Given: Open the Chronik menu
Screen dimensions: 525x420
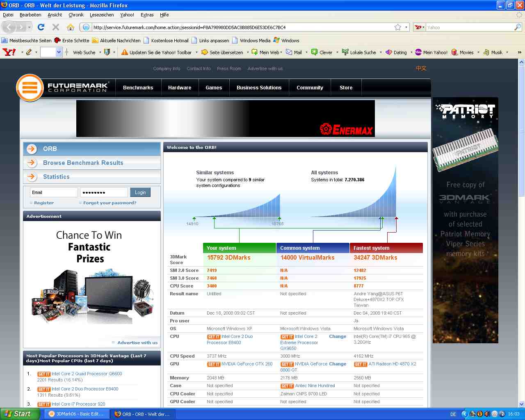Looking at the screenshot, I should [x=76, y=15].
